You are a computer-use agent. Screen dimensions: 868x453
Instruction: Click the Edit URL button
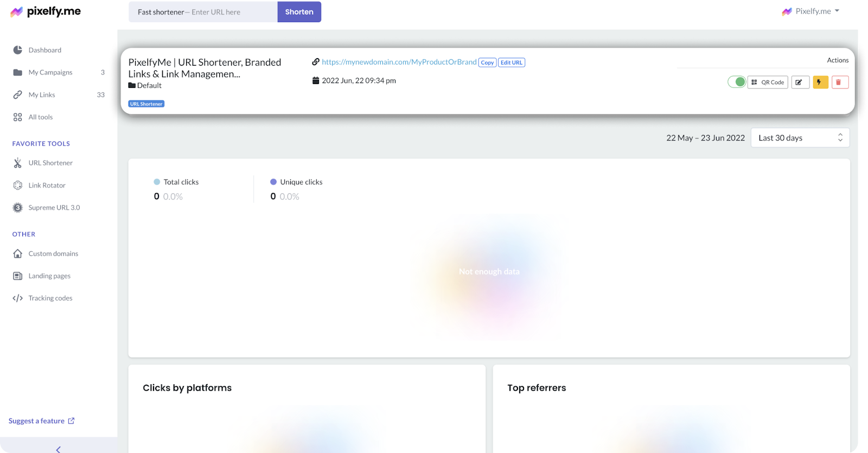512,62
